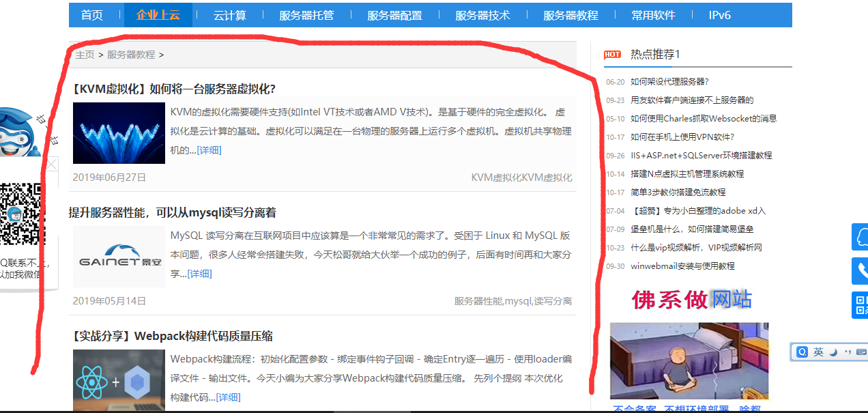
Task: Click the HOT badge beside 热点推荐1
Action: pos(612,55)
